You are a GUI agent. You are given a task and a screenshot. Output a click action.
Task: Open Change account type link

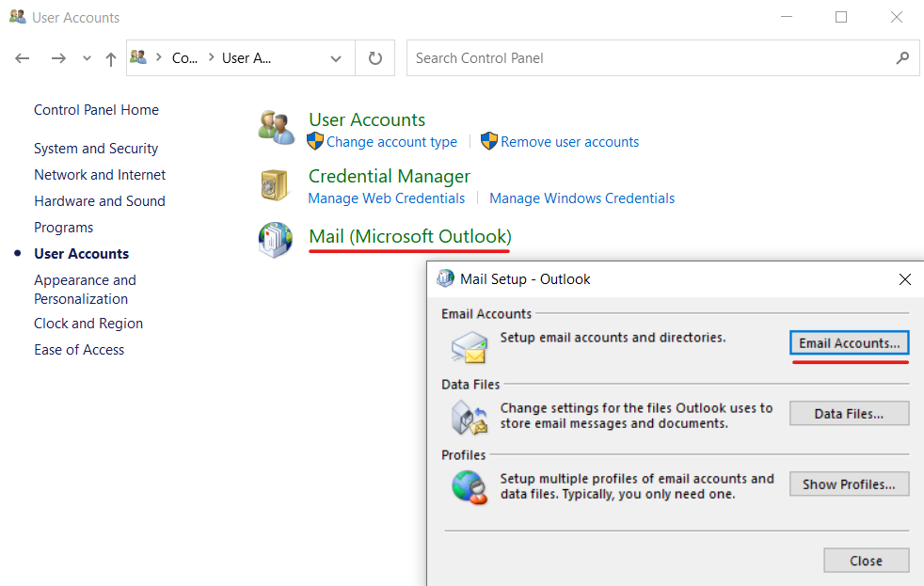pyautogui.click(x=391, y=142)
